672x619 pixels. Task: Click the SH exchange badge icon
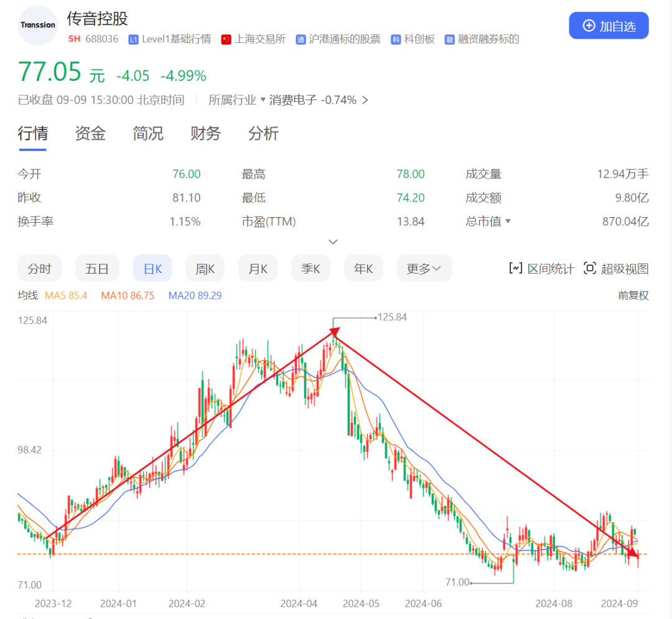click(x=74, y=39)
